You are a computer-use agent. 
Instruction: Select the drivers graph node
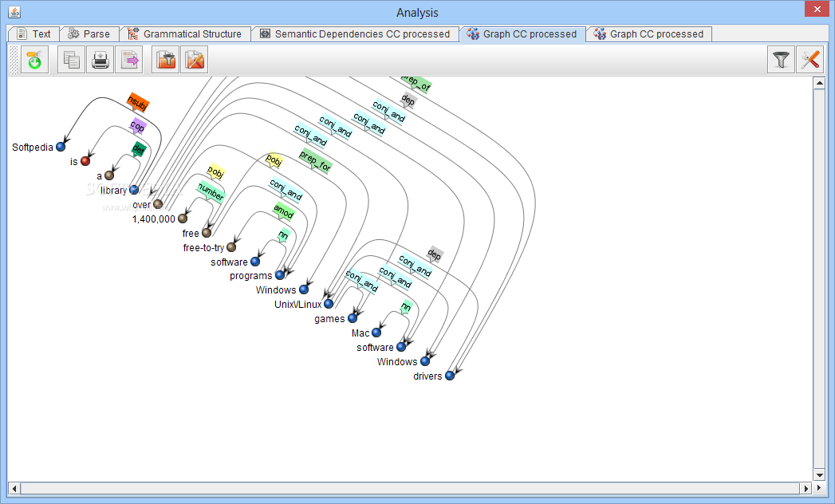(x=450, y=376)
